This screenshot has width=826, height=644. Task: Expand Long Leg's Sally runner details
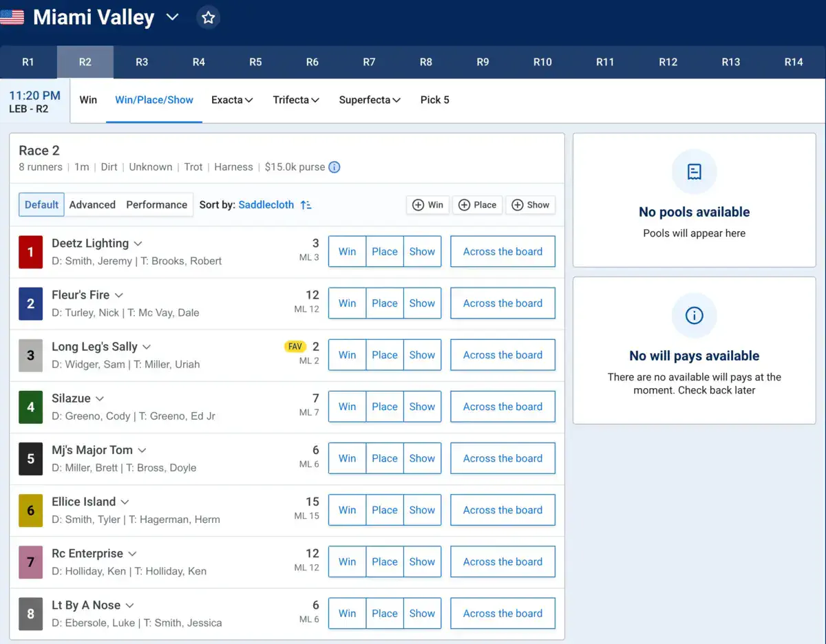point(146,347)
